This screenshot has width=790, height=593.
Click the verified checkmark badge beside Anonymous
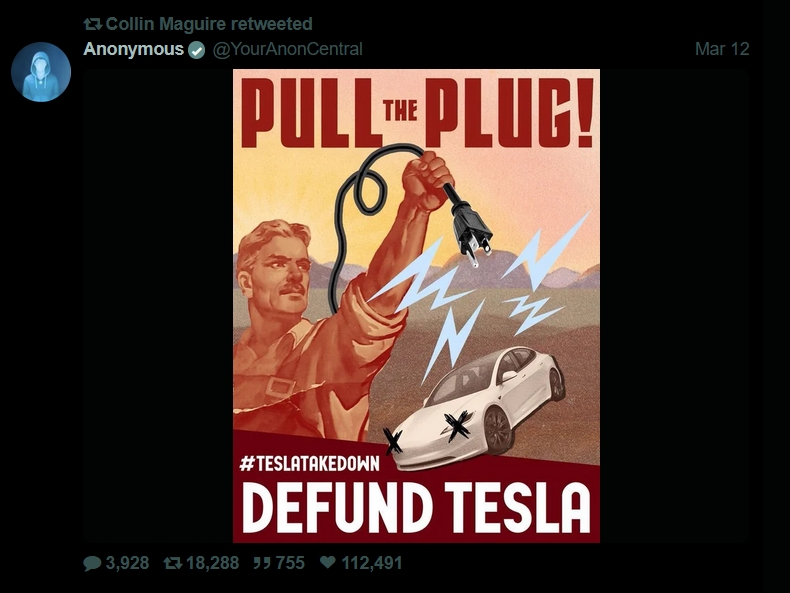click(196, 50)
